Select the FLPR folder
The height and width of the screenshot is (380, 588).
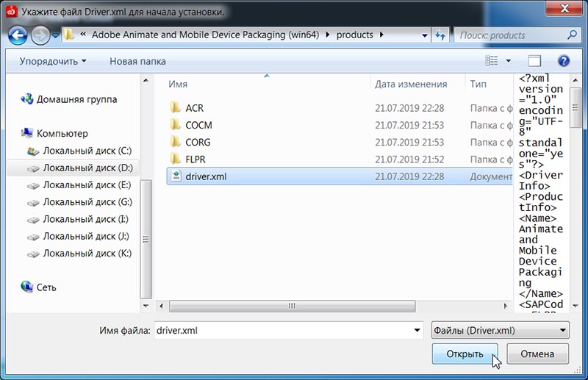coord(196,159)
